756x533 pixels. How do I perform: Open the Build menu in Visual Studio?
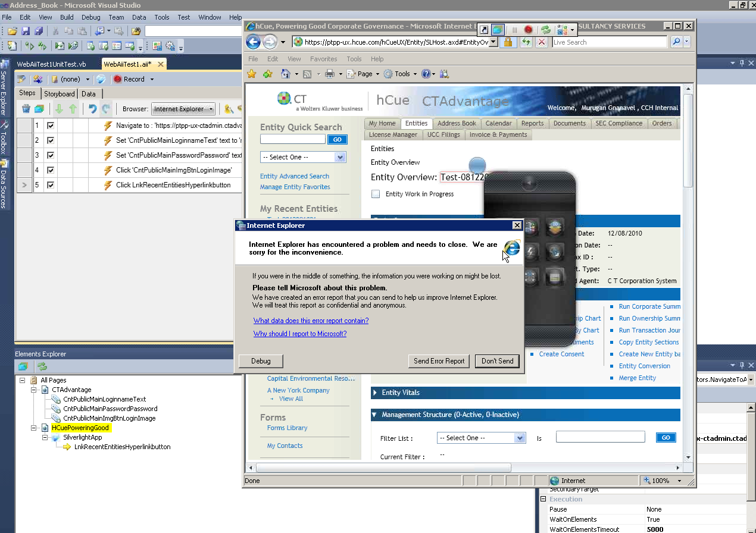pos(67,17)
